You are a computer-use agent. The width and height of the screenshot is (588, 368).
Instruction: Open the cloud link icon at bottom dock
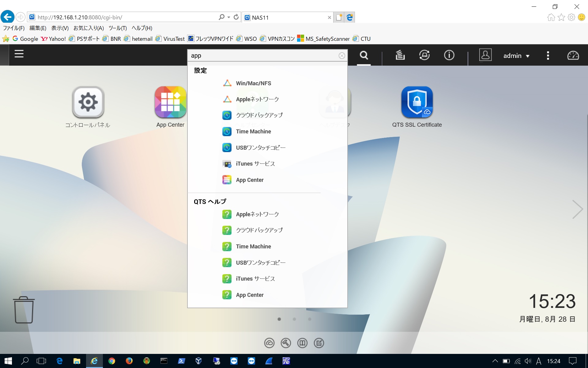point(269,343)
